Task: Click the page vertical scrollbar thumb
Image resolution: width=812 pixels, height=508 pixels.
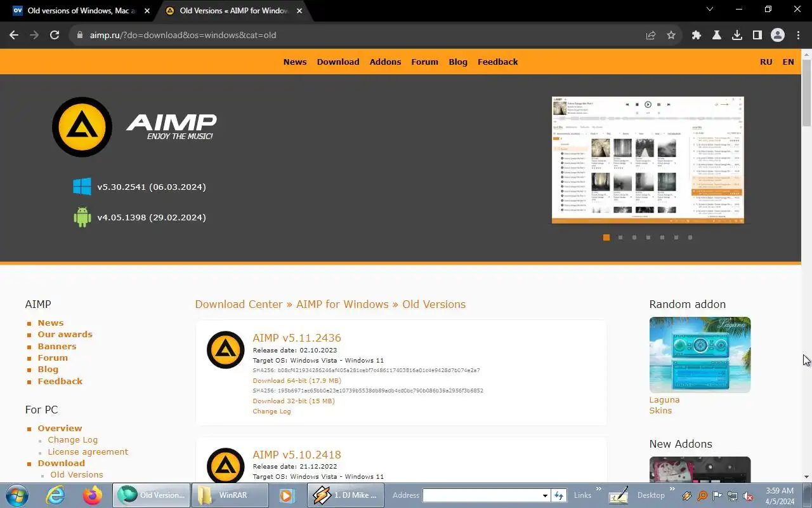Action: tap(806, 93)
